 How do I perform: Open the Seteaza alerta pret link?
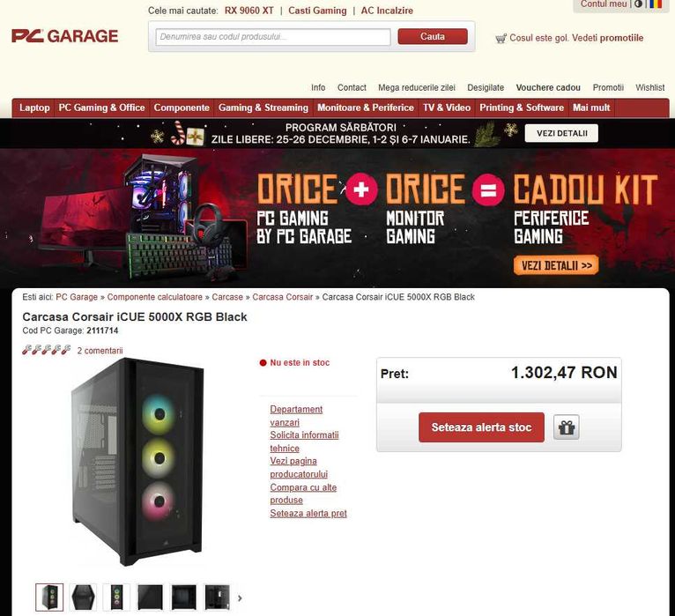tap(308, 513)
